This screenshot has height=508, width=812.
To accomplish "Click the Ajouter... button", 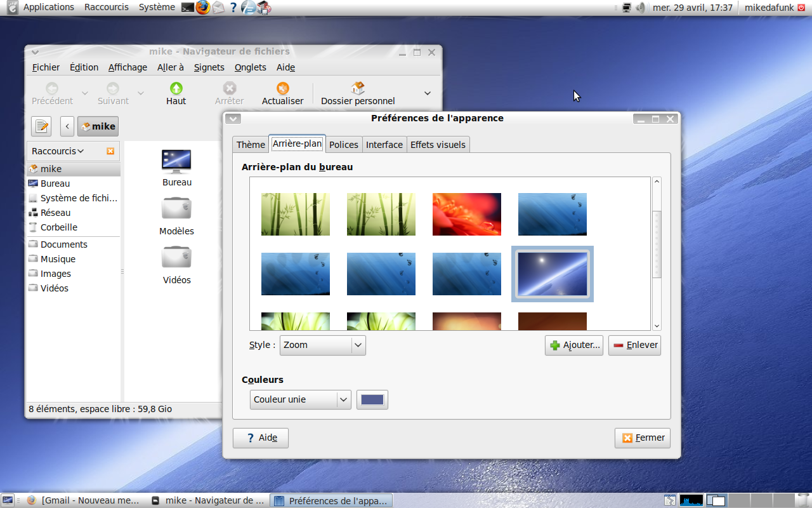I will (574, 345).
